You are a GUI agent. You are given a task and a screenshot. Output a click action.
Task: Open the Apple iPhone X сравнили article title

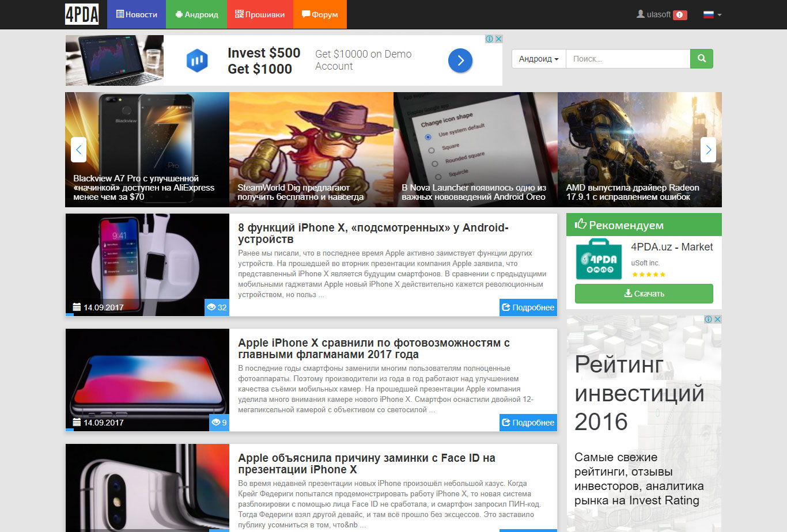373,348
